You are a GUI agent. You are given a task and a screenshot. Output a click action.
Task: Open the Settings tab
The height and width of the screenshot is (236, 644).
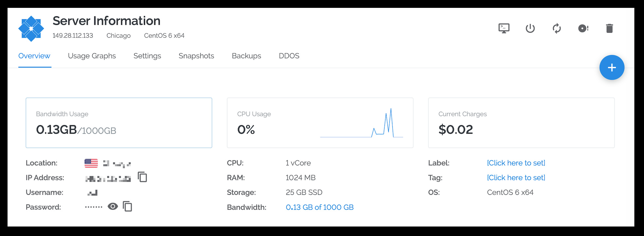tap(147, 56)
